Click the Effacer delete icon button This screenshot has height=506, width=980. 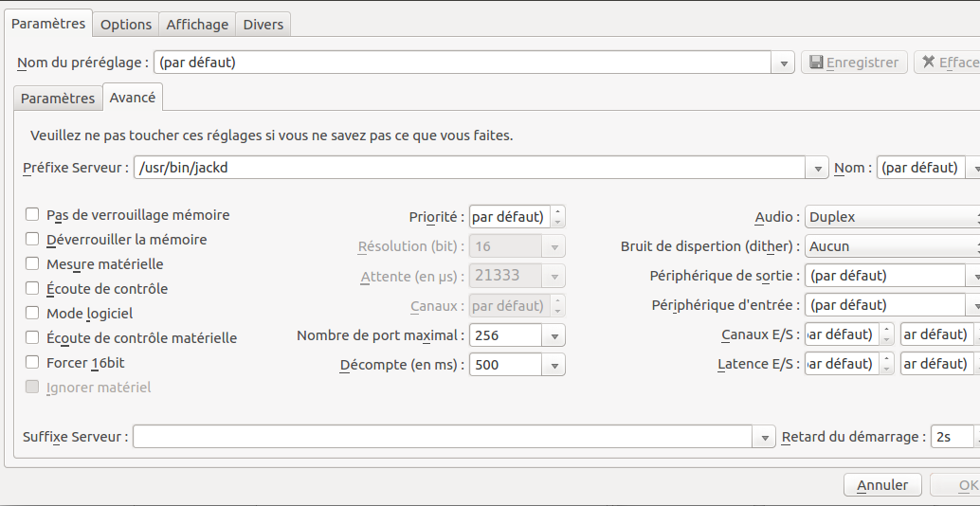(946, 63)
